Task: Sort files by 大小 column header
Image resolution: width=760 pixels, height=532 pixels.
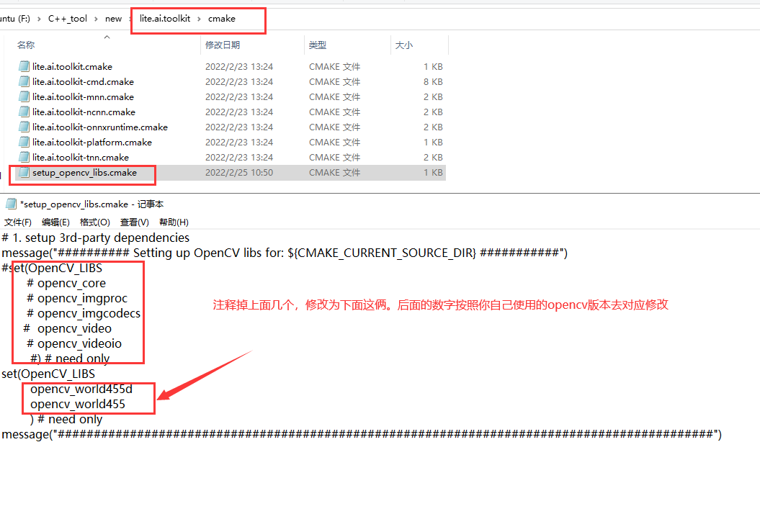Action: pos(403,45)
